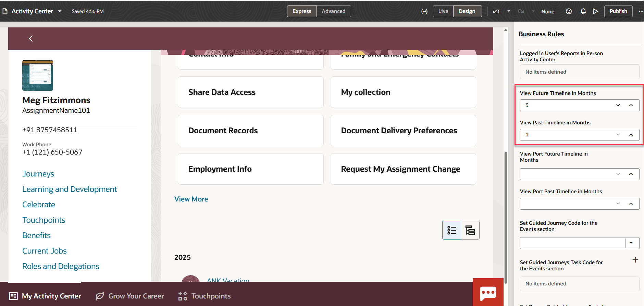644x306 pixels.
Task: Decrease View Future Timeline in Months
Action: point(618,105)
